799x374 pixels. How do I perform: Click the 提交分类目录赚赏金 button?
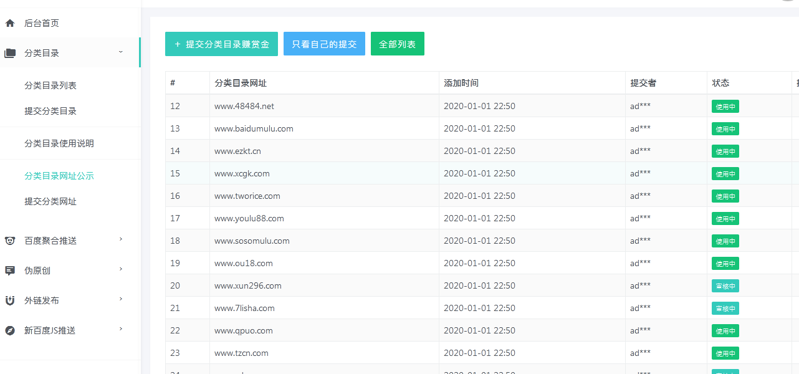click(x=221, y=44)
